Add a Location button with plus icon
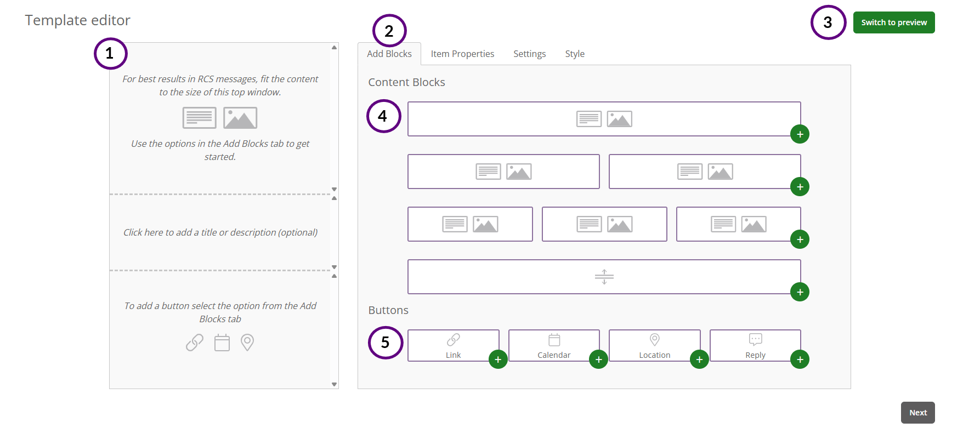 coord(699,359)
